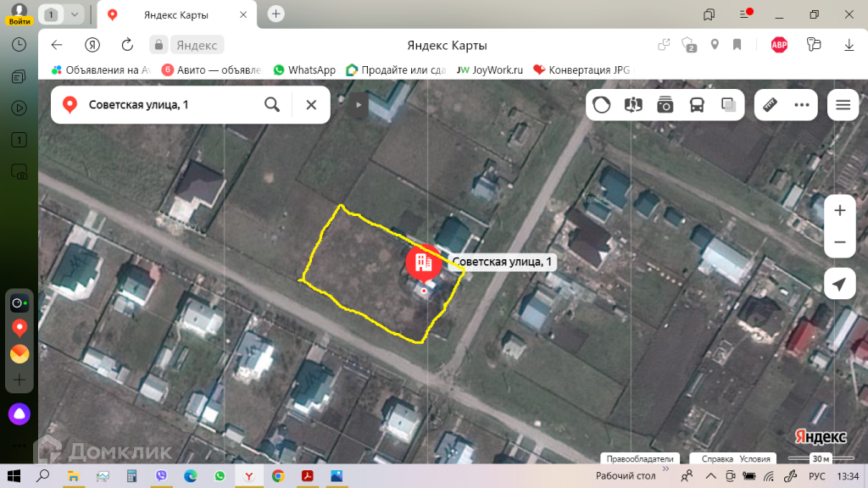Open 'Условия' link
This screenshot has height=488, width=868.
[x=754, y=458]
